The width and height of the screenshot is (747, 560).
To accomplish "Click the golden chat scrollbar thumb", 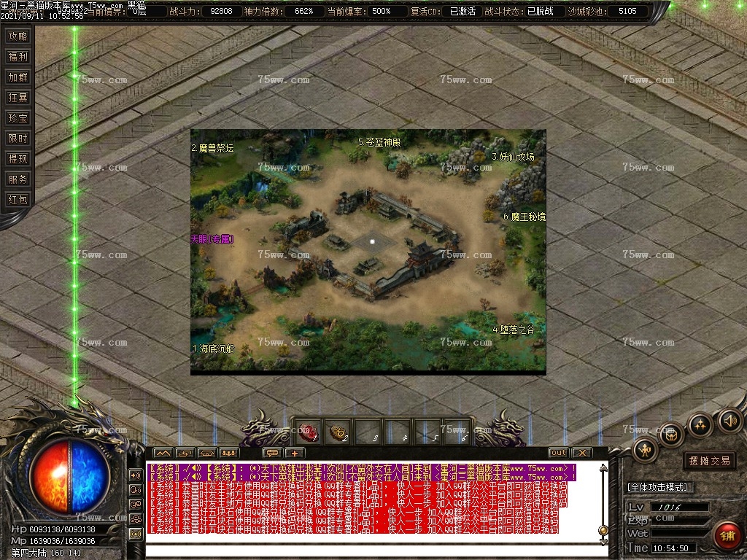I will click(603, 530).
